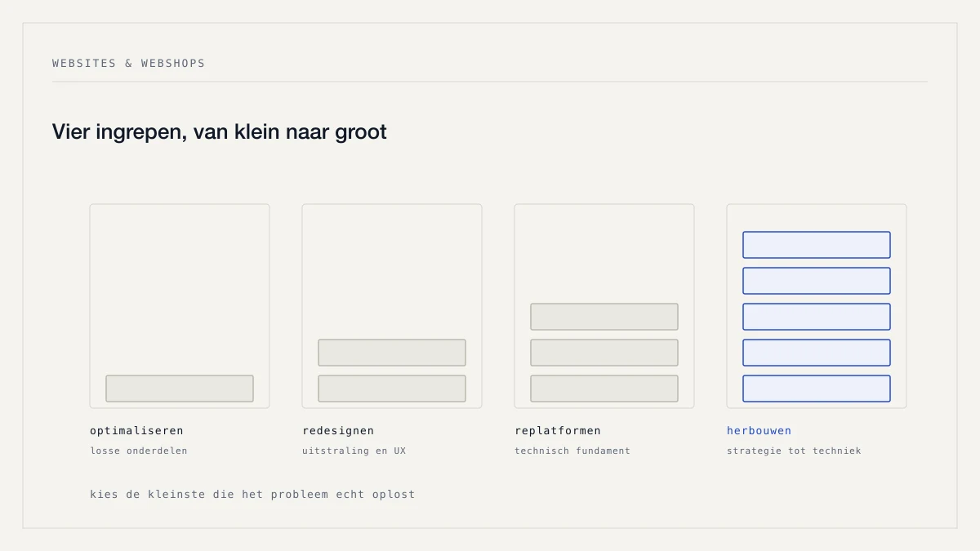980x551 pixels.
Task: Click the blue 'herbouwen' label
Action: click(x=759, y=430)
